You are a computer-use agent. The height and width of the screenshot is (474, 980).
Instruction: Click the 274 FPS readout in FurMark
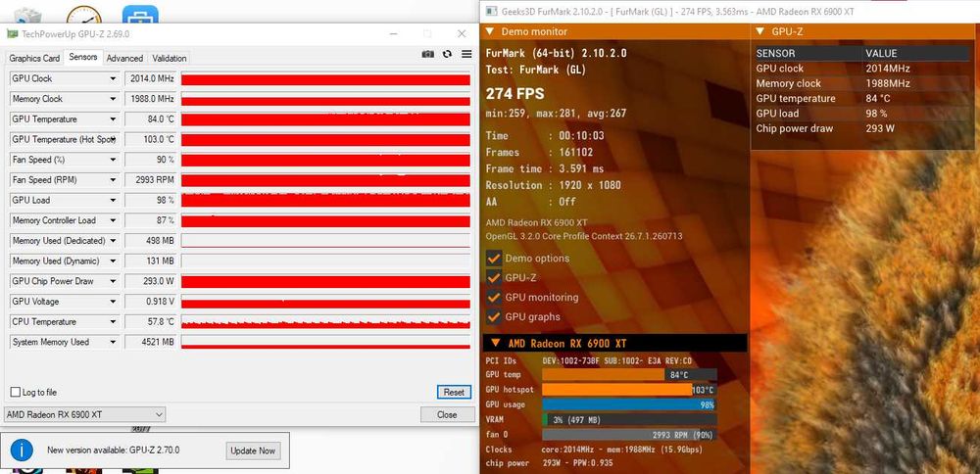[515, 94]
